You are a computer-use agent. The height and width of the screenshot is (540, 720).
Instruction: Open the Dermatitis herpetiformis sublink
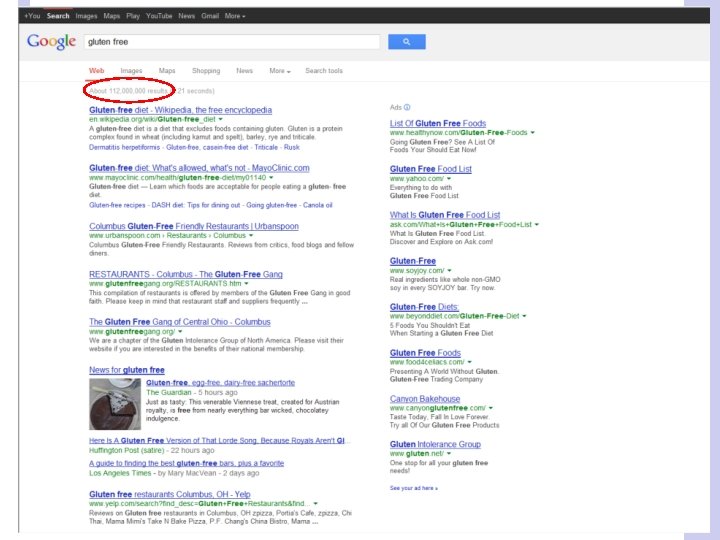124,147
